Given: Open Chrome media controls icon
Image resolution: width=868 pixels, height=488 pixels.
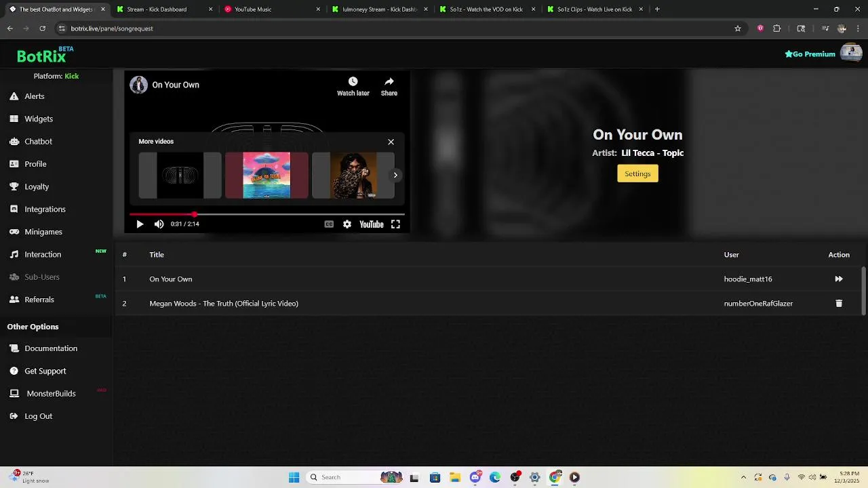Looking at the screenshot, I should pyautogui.click(x=825, y=28).
